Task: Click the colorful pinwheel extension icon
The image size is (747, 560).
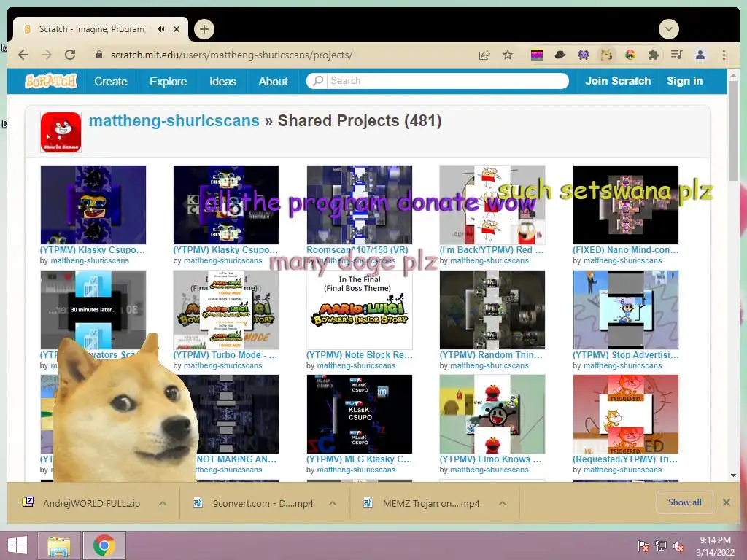Action: [630, 55]
